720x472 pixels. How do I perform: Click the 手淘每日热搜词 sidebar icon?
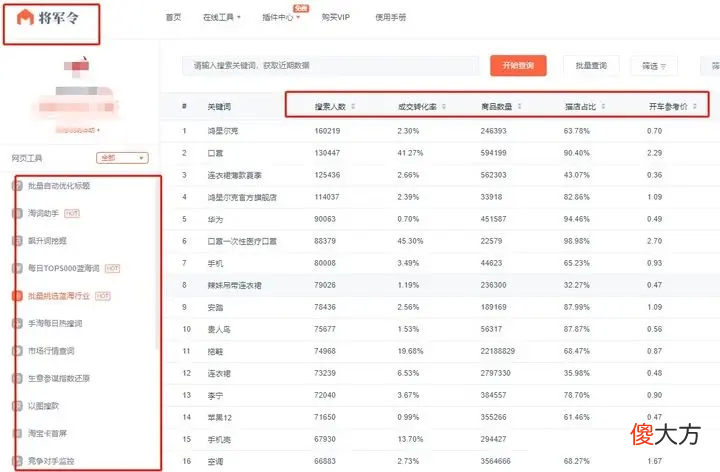pyautogui.click(x=17, y=324)
